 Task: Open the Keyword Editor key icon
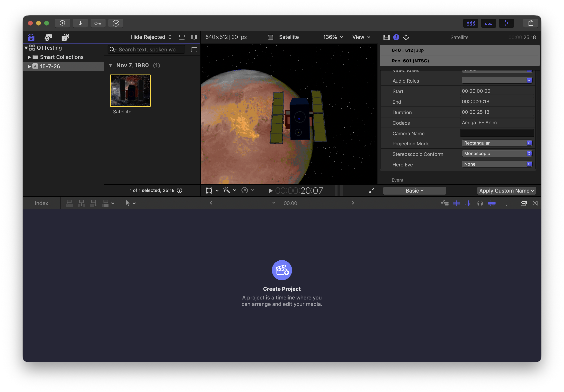click(98, 23)
